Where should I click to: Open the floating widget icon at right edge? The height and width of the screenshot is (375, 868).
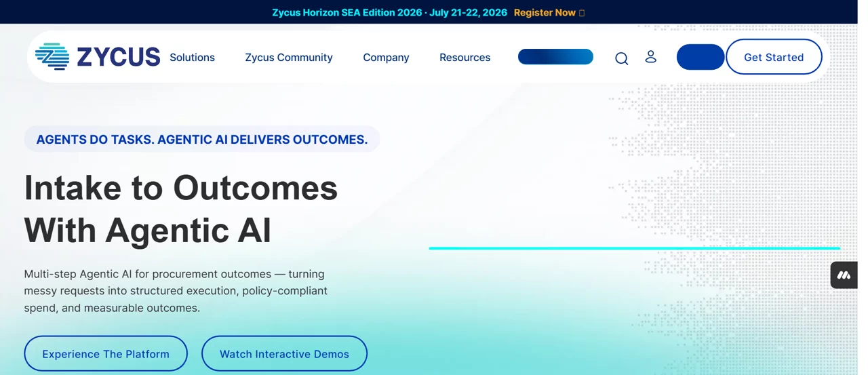coord(844,275)
